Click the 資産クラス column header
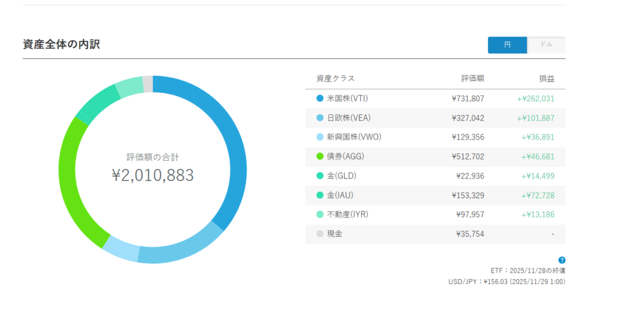 [335, 79]
